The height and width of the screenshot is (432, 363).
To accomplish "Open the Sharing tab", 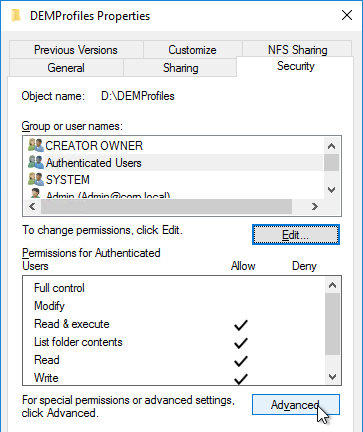I will click(x=180, y=68).
